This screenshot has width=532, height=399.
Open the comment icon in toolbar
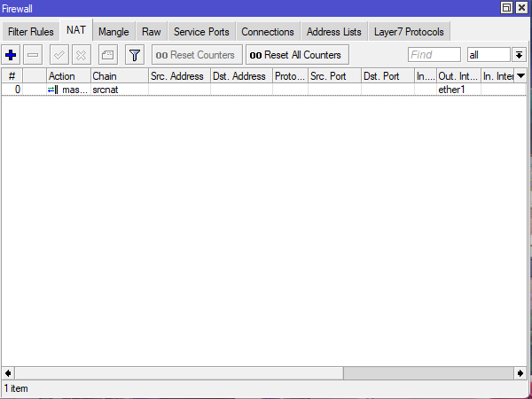point(108,55)
